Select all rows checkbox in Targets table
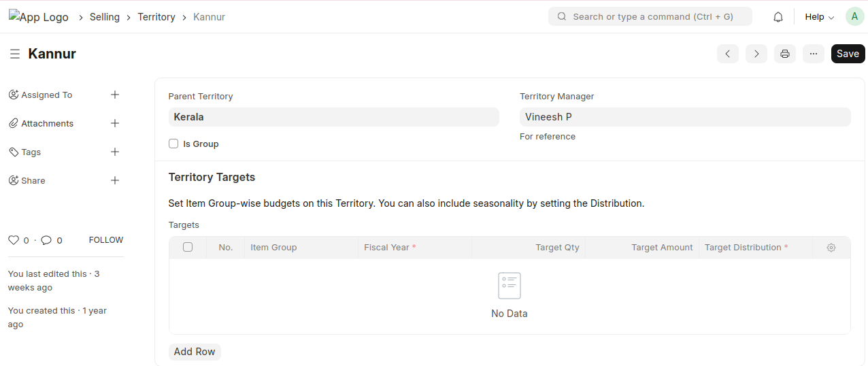 [x=188, y=248]
